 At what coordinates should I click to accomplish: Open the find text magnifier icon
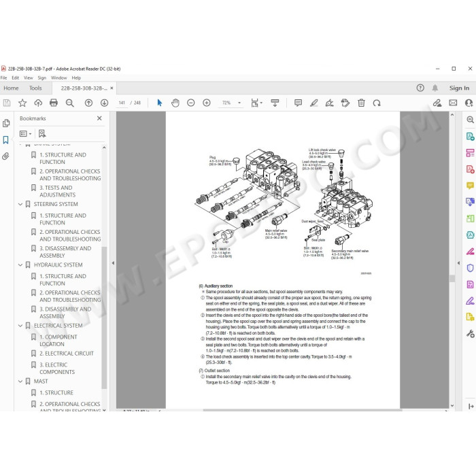pyautogui.click(x=70, y=103)
